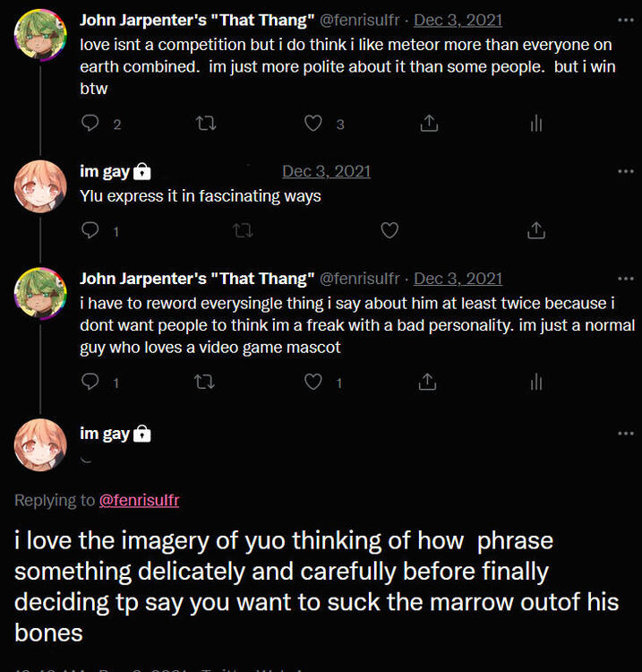The width and height of the screenshot is (642, 672).
Task: Open more options on the main tweet
Action: (x=625, y=434)
